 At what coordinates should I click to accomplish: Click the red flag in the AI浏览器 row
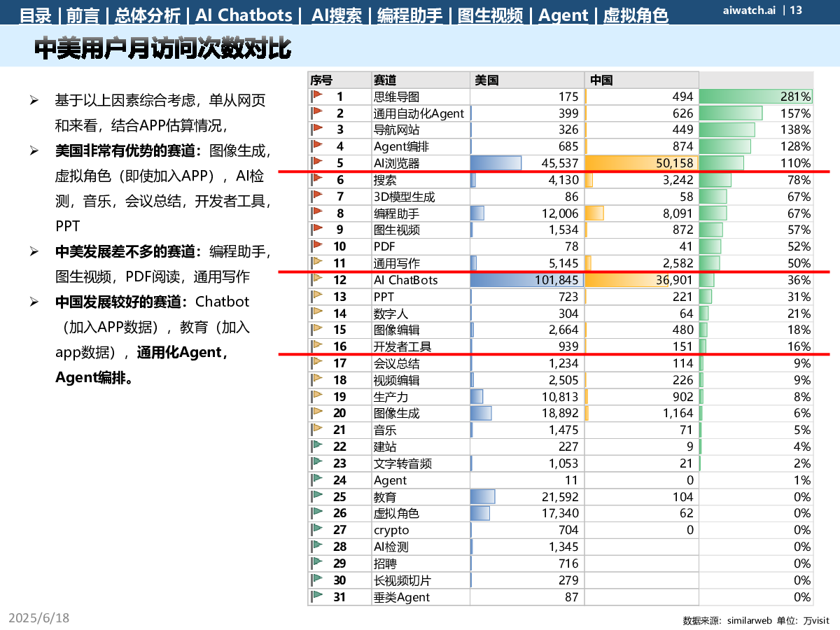[x=316, y=162]
